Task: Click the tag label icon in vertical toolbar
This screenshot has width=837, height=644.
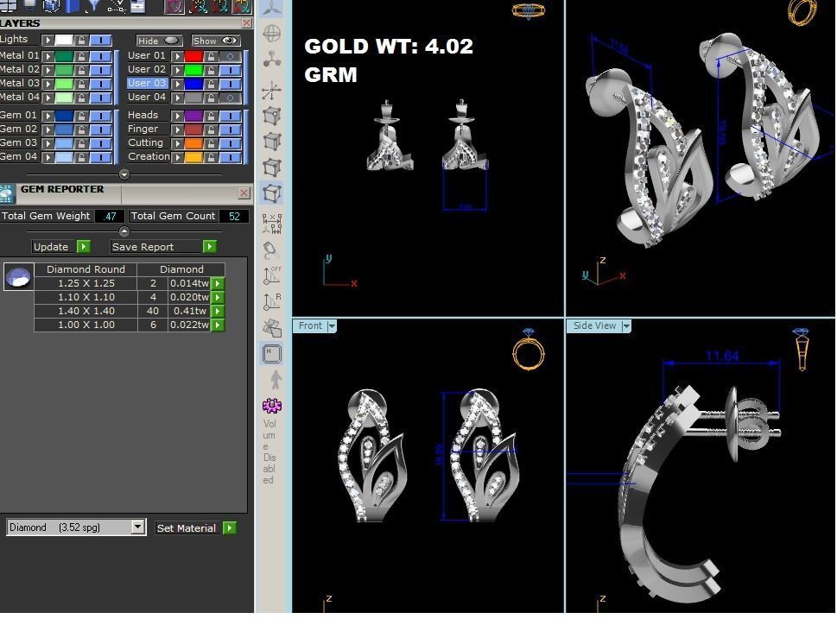Action: pyautogui.click(x=272, y=250)
